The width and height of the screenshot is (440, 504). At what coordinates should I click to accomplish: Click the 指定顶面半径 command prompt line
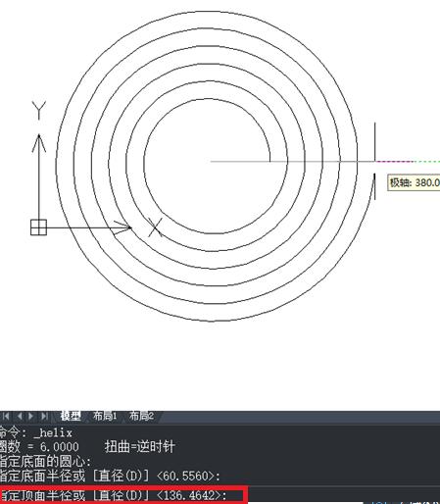[x=114, y=496]
